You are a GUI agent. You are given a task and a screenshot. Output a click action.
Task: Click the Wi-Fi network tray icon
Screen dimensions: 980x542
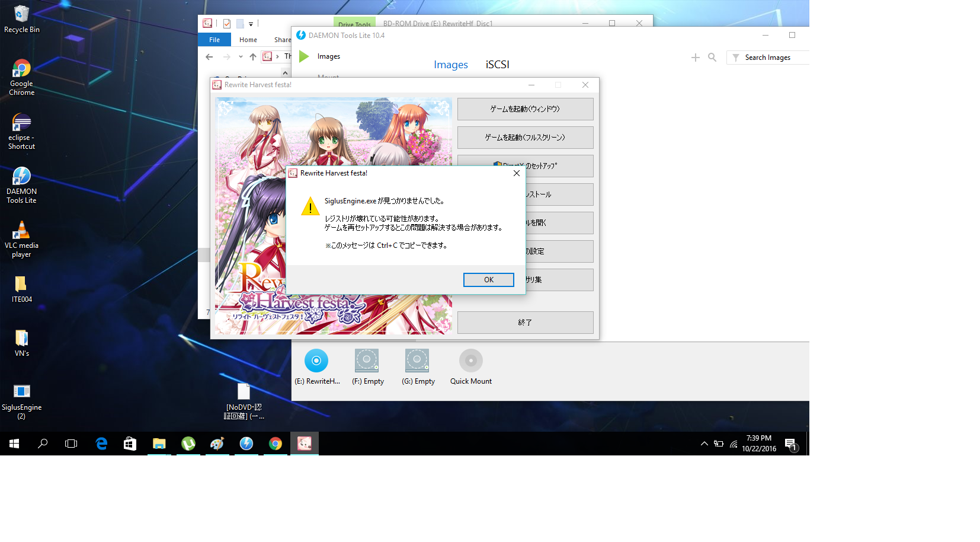tap(734, 444)
